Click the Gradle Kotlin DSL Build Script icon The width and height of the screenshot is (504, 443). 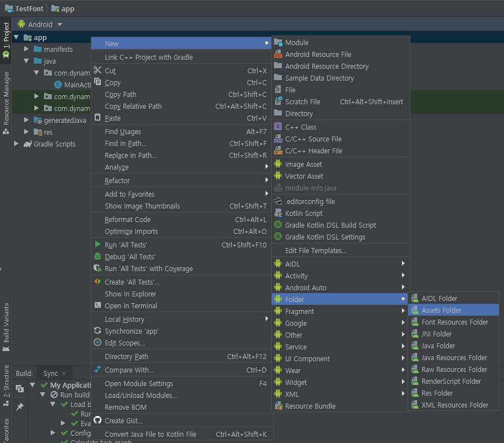[278, 224]
